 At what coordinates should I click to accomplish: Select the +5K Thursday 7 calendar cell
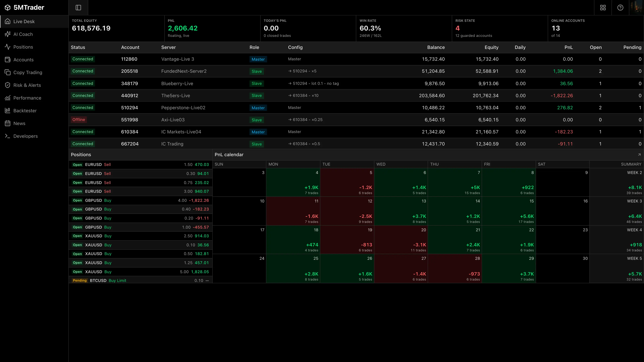454,182
